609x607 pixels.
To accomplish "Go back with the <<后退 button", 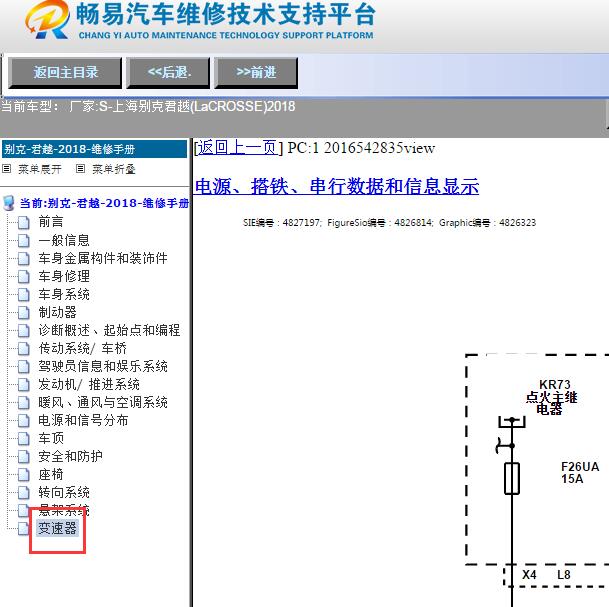I will click(x=168, y=73).
